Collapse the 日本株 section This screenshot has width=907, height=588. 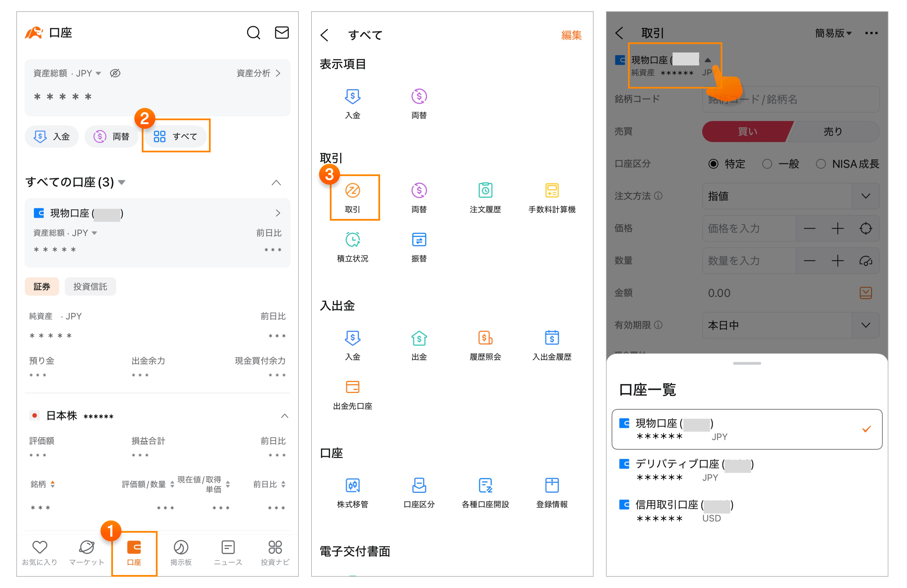click(284, 416)
